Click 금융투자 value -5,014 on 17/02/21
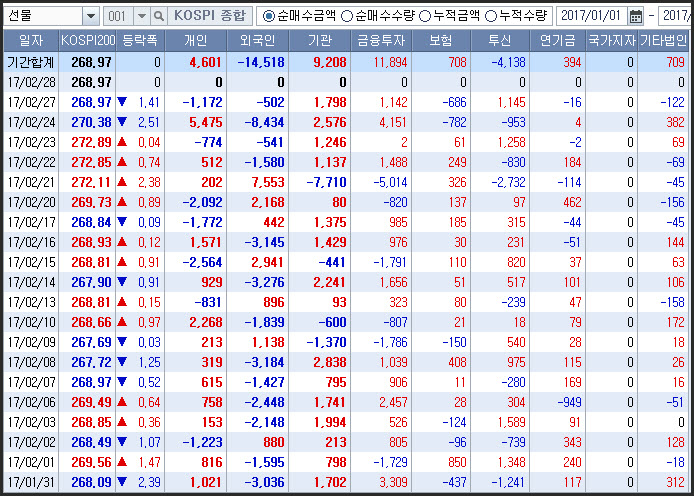This screenshot has width=694, height=496. pos(390,182)
